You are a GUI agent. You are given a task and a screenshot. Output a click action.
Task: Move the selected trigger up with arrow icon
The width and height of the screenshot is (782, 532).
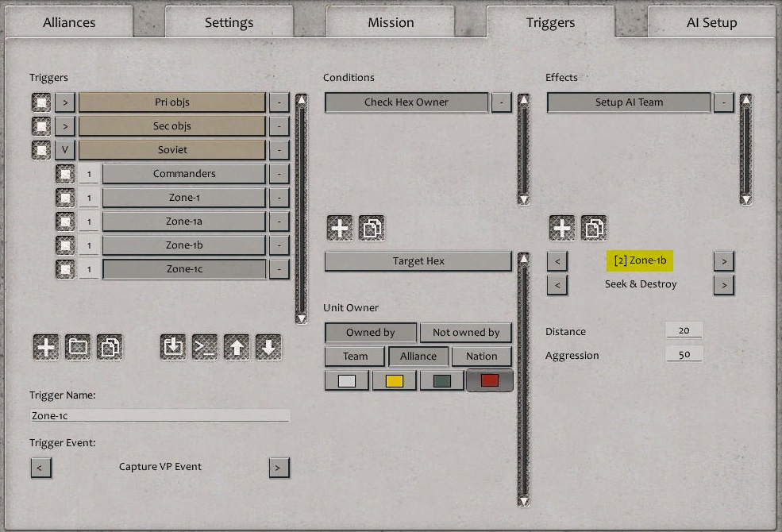point(237,346)
